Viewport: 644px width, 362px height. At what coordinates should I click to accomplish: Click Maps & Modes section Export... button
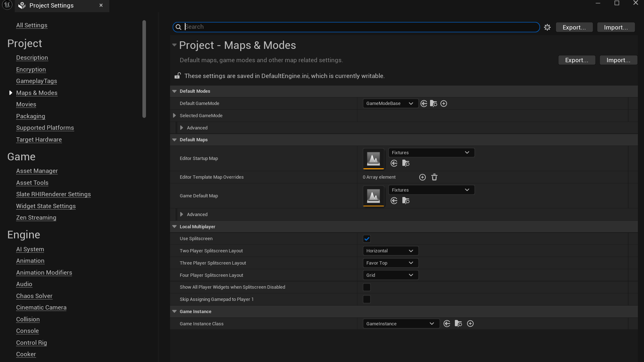click(577, 60)
